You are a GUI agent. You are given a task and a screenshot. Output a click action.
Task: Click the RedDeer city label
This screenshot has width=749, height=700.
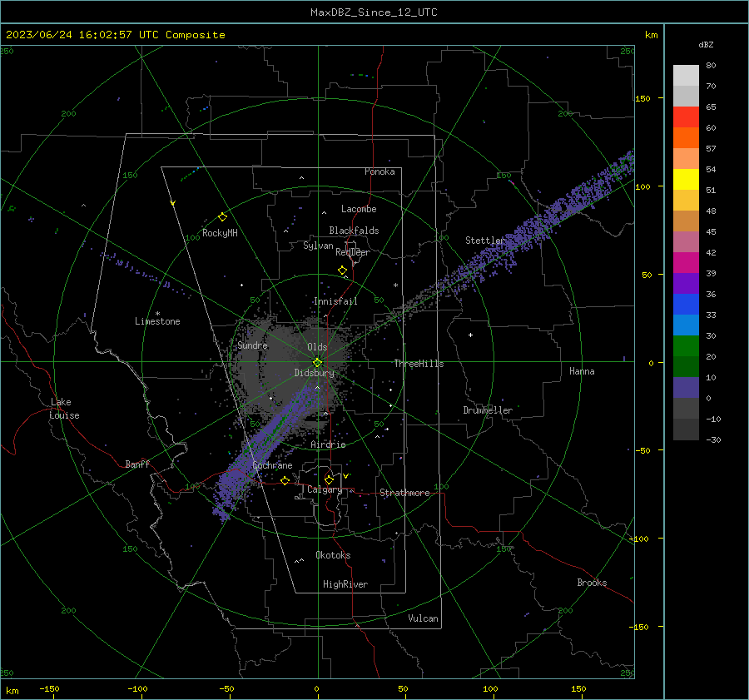pyautogui.click(x=353, y=252)
